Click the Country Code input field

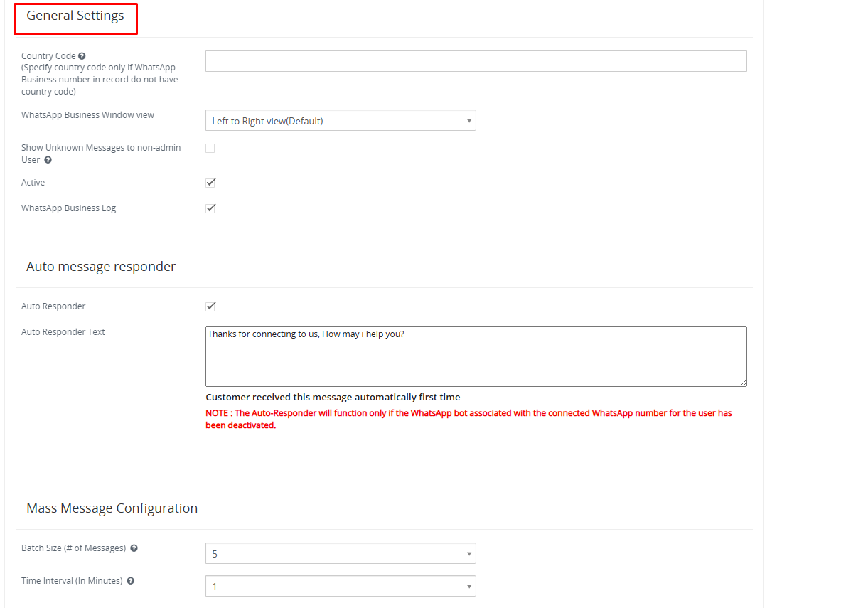tap(476, 61)
